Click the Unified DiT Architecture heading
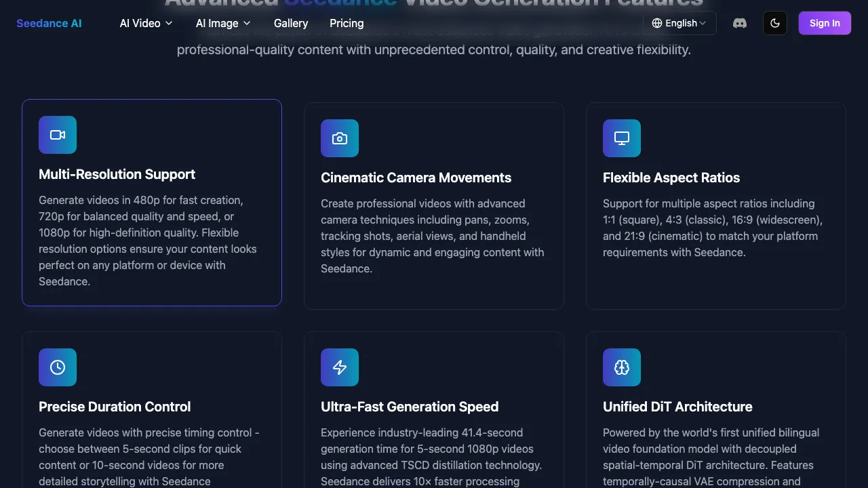 [677, 407]
